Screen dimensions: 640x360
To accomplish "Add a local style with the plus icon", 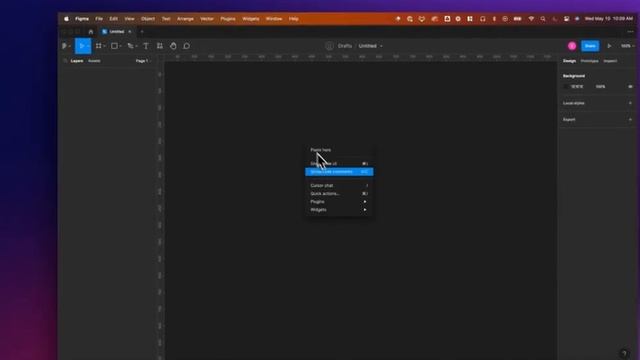I will tap(630, 103).
